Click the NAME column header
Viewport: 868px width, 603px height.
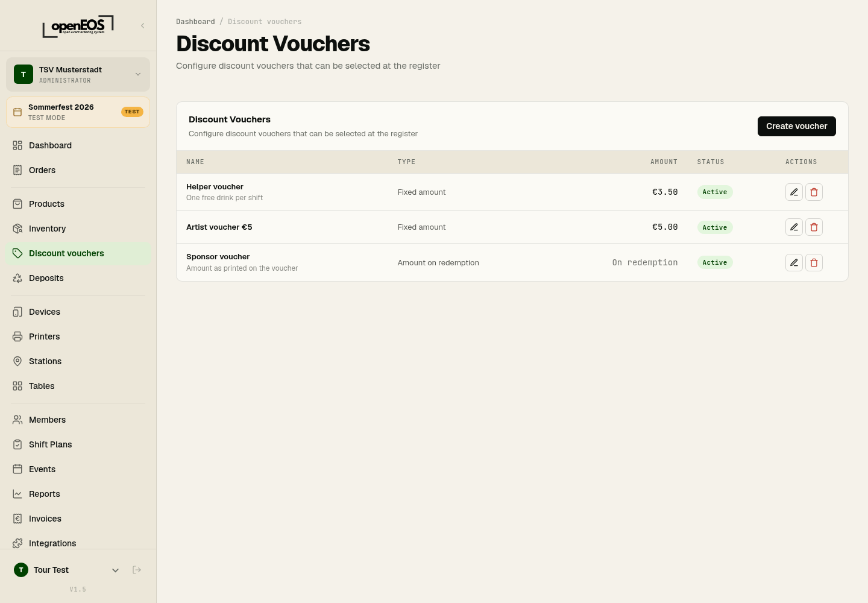[x=195, y=162]
